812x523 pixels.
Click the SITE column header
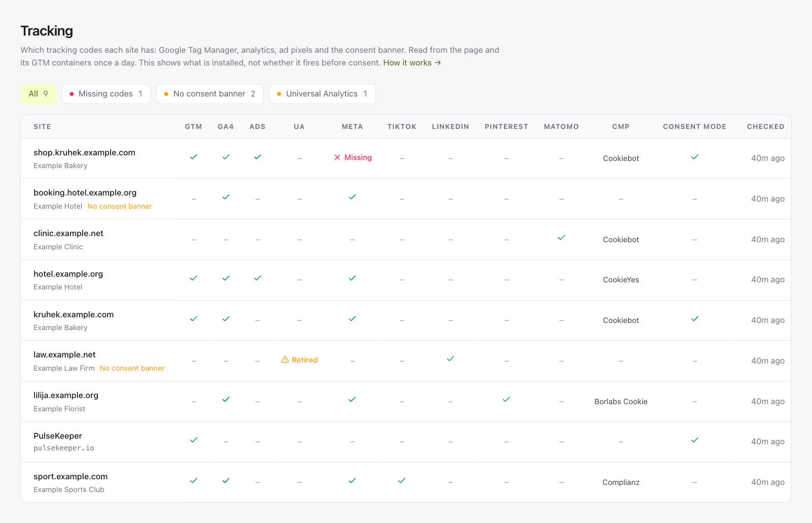coord(42,127)
